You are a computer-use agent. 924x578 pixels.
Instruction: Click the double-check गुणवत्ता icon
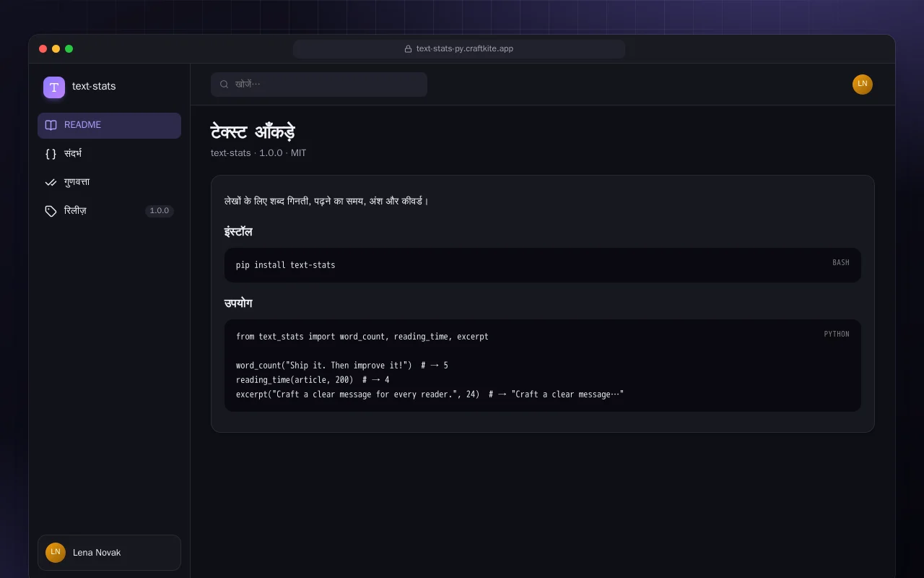coord(51,183)
